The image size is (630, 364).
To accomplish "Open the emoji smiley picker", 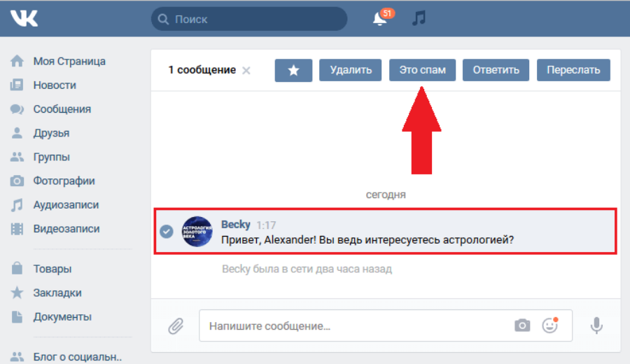I will 549,325.
